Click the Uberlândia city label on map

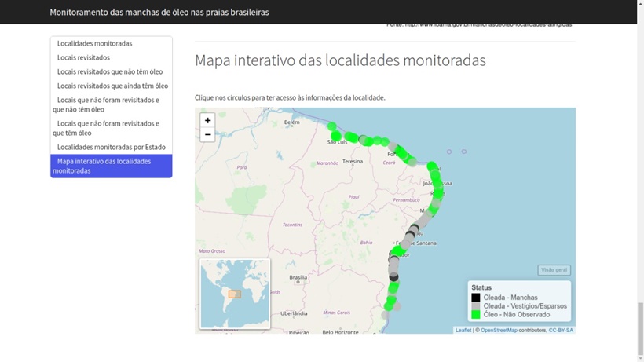[x=294, y=313]
